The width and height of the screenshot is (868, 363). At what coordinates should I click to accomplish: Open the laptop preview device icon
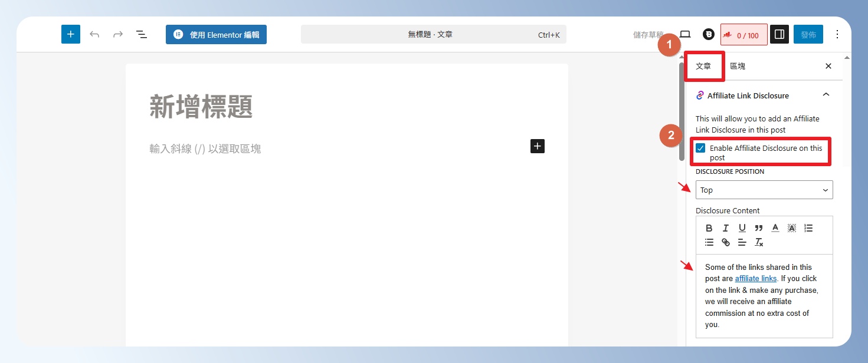pyautogui.click(x=685, y=35)
